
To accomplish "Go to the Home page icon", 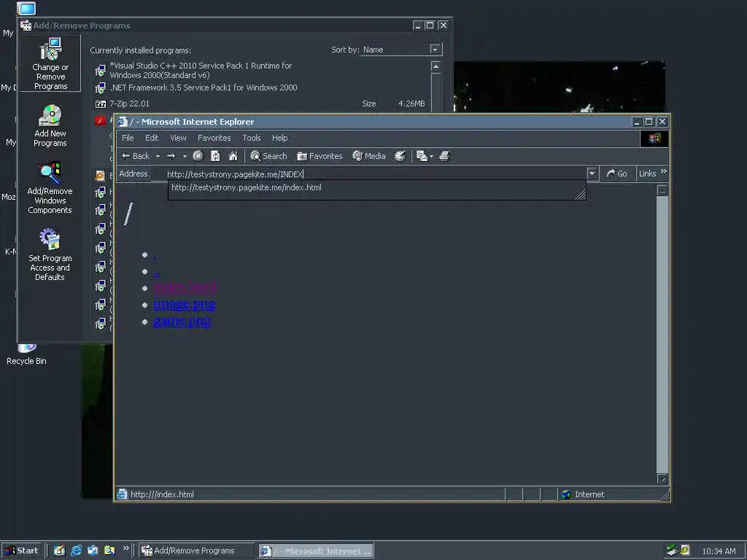I will [x=233, y=156].
